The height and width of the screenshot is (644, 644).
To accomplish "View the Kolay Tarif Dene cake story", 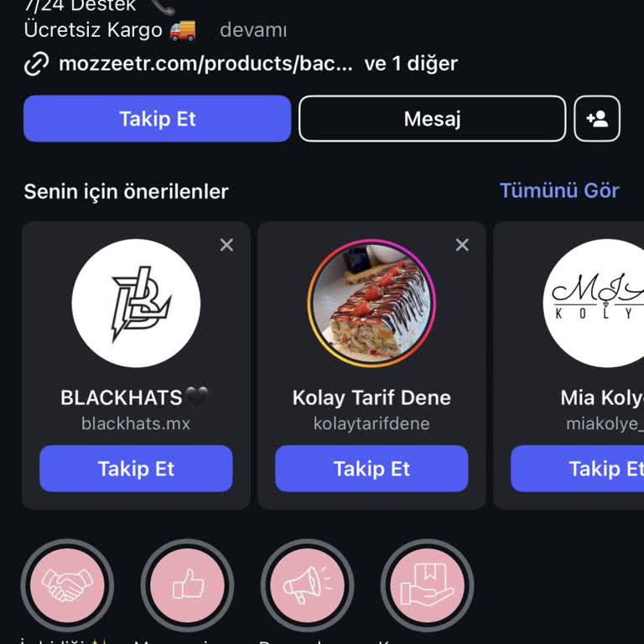I will click(371, 304).
